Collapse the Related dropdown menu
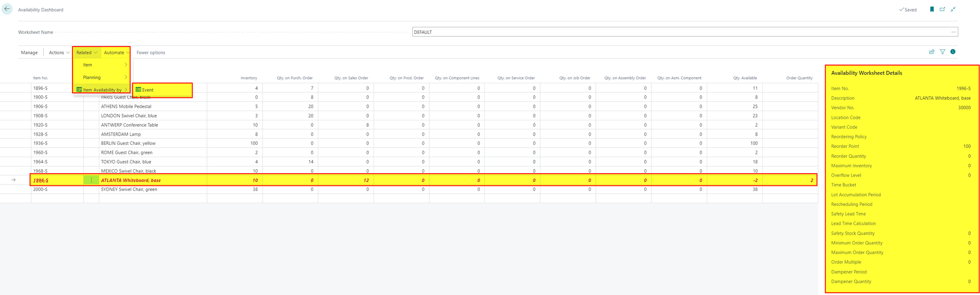Screen dimensions: 980x295 pyautogui.click(x=87, y=52)
